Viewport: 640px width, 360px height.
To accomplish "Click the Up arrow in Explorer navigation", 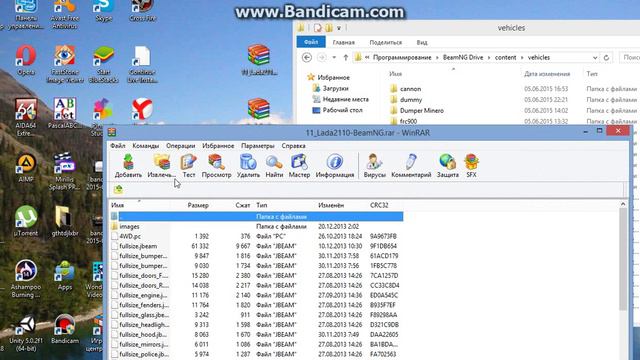I will click(x=346, y=58).
